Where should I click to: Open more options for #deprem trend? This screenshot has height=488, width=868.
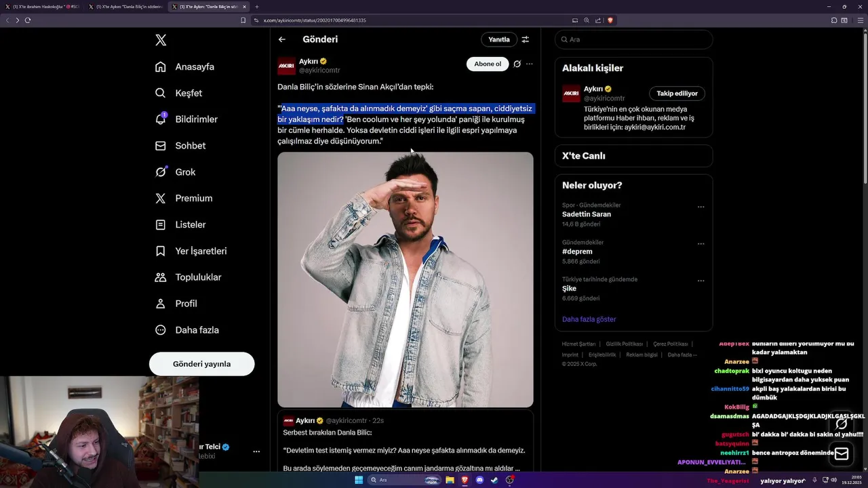(701, 244)
